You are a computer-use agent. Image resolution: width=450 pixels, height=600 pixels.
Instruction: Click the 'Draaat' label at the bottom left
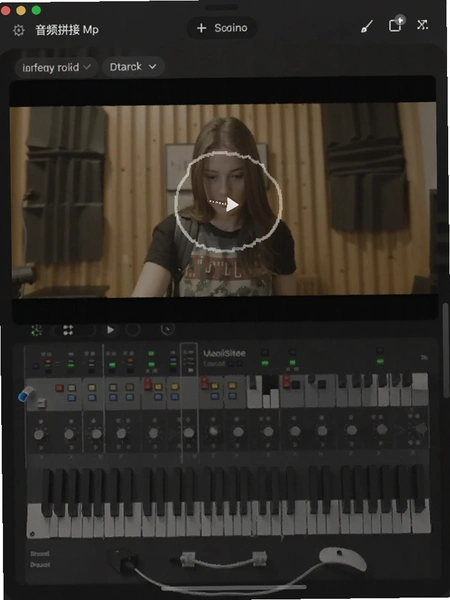pyautogui.click(x=40, y=565)
